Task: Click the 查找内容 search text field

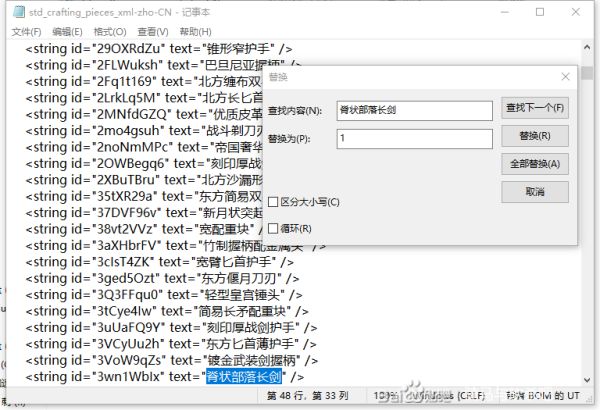Action: click(x=414, y=110)
